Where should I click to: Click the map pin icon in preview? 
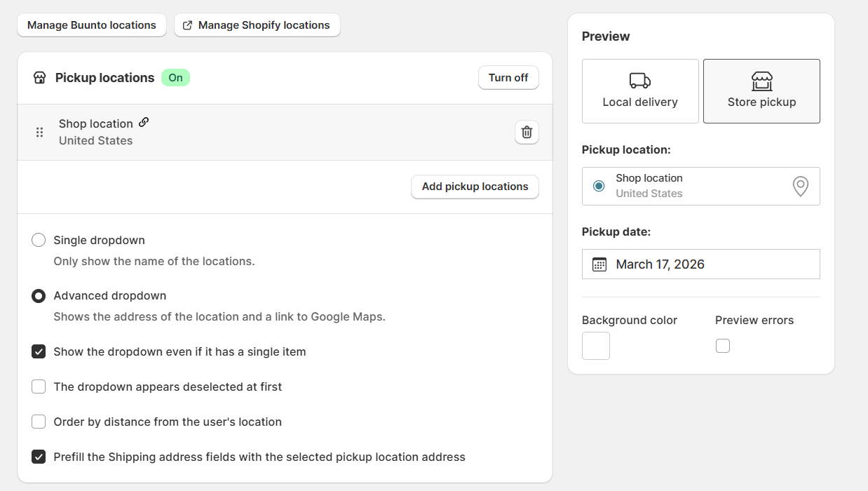(800, 186)
